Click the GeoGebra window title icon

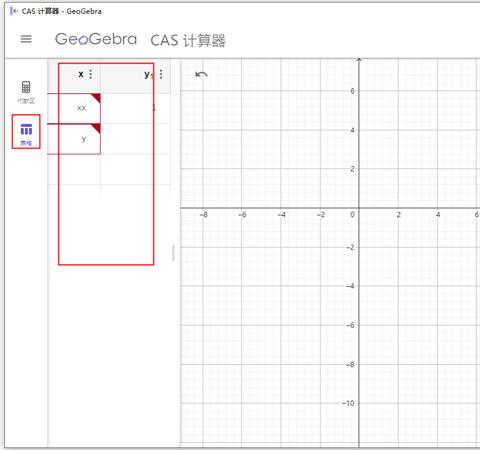coord(14,11)
